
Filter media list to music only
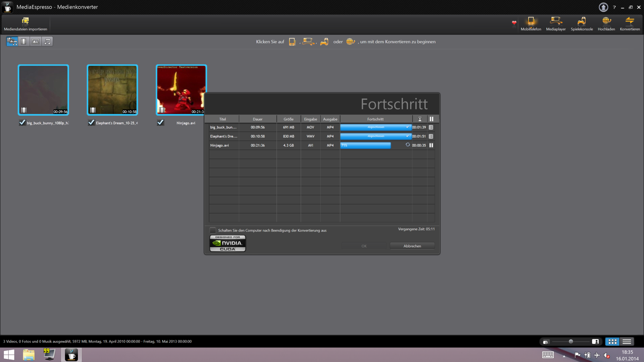[47, 42]
